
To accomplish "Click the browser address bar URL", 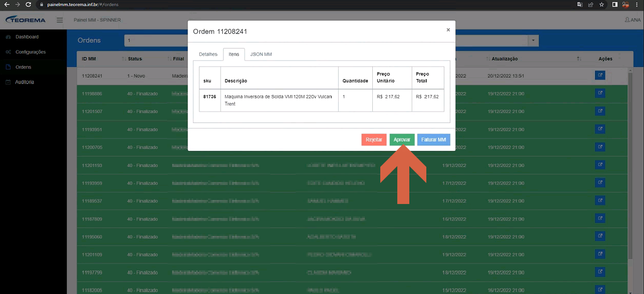I will point(83,4).
